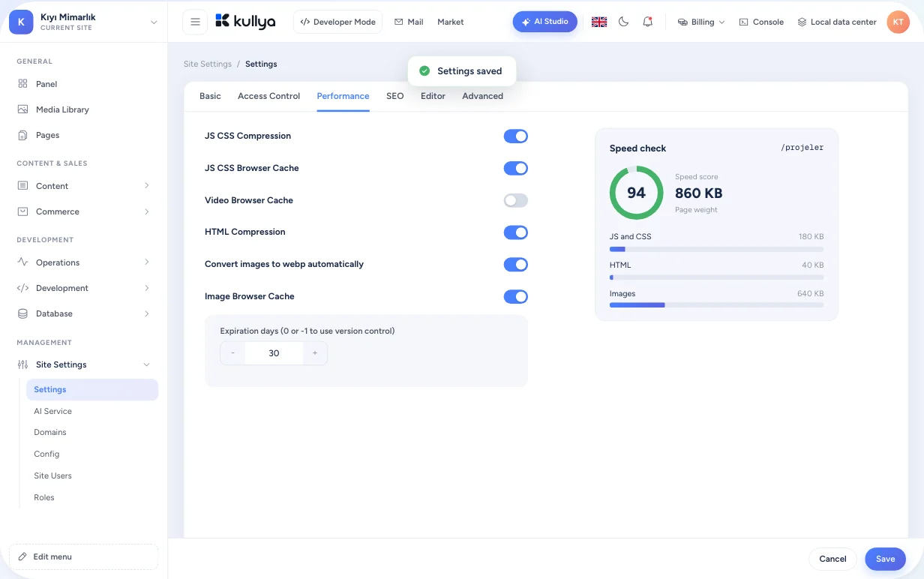Click the Settings sidebar item
Screen dimensions: 924x579
coord(92,389)
